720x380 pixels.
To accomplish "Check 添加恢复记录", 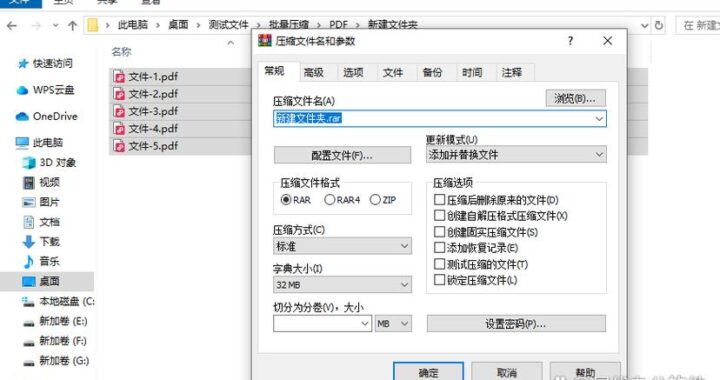I will pos(439,248).
